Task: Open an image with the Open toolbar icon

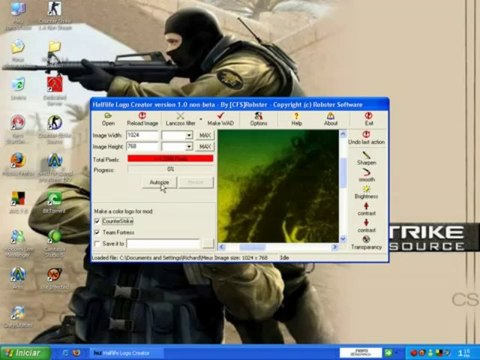Action: [108, 119]
